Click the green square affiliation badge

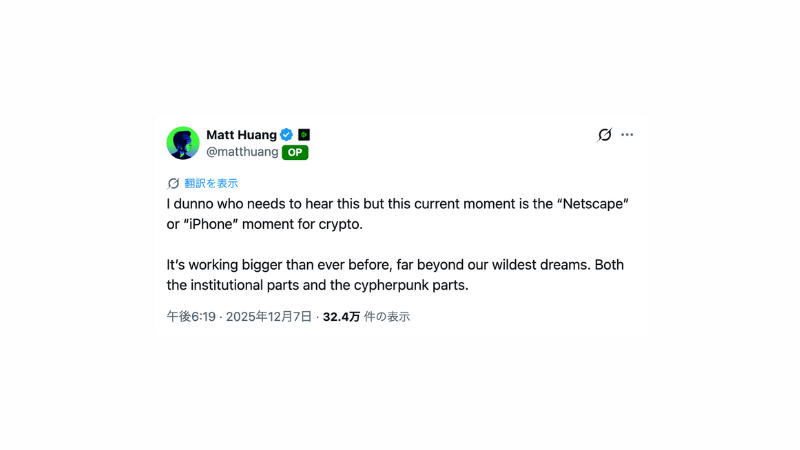pyautogui.click(x=304, y=135)
